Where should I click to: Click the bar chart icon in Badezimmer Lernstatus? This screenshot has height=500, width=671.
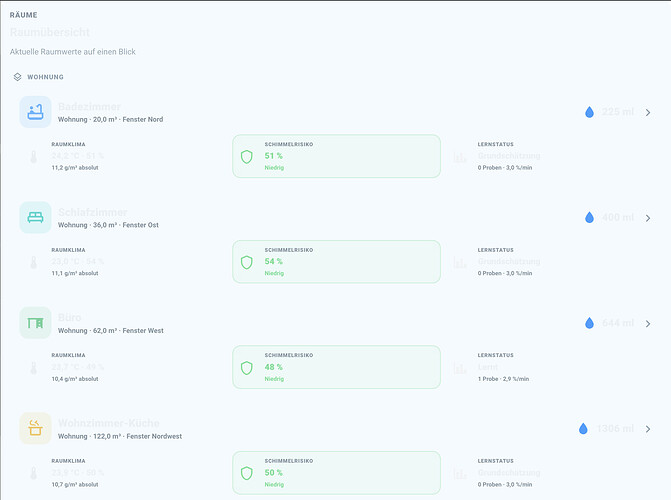point(460,157)
